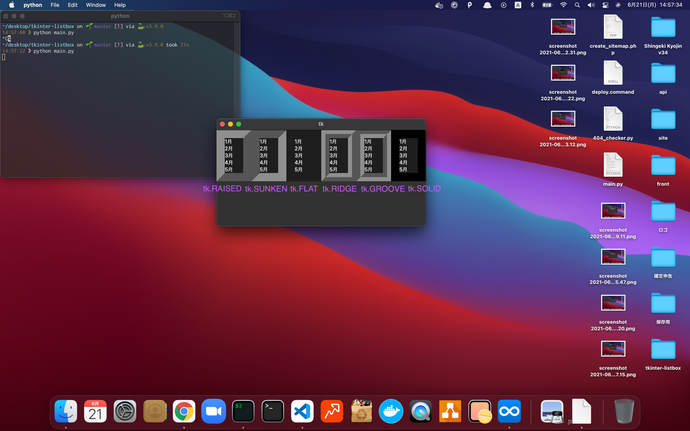Open Siri from the menu bar

(x=618, y=5)
